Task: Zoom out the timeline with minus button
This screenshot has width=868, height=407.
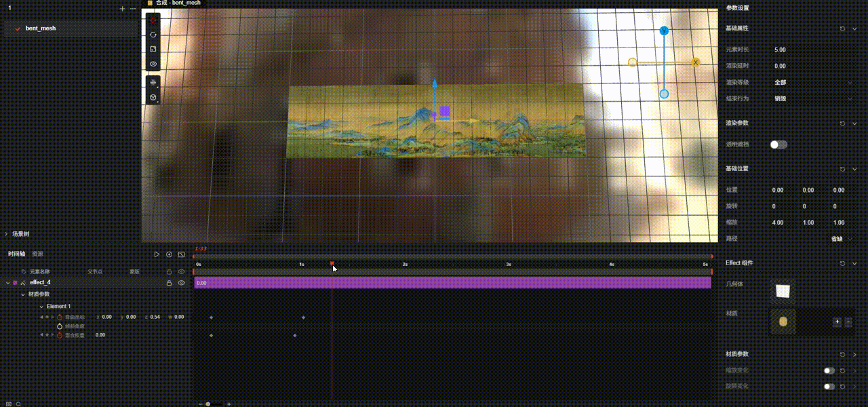Action: click(x=200, y=404)
